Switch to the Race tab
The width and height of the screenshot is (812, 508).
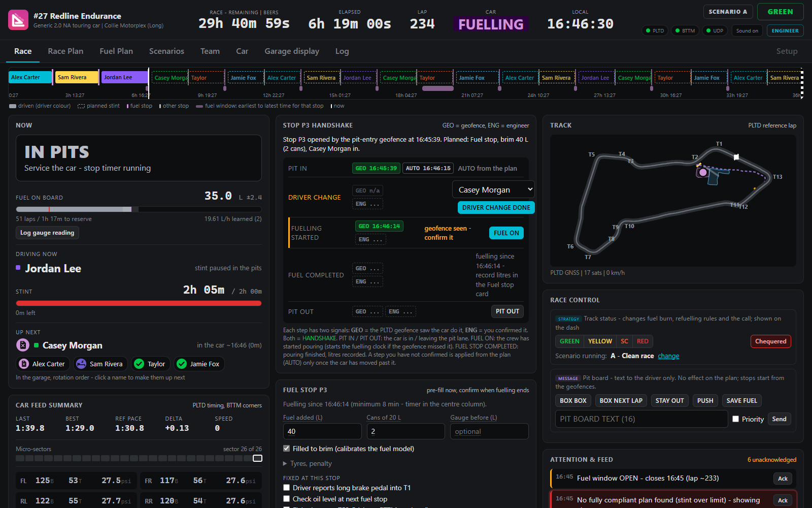pyautogui.click(x=23, y=51)
